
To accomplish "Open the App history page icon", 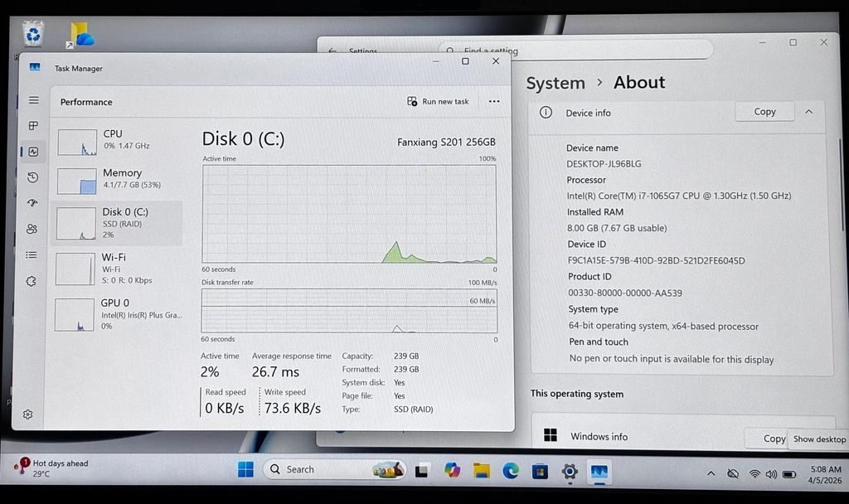I will [x=32, y=177].
